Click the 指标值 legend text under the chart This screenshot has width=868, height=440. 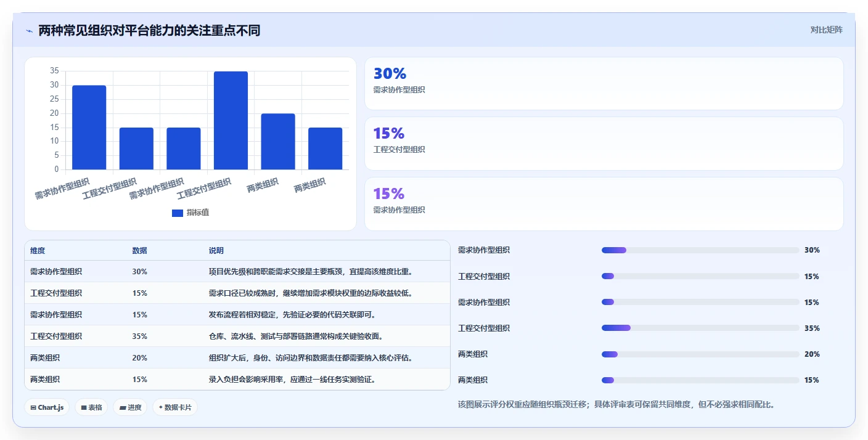coord(198,213)
